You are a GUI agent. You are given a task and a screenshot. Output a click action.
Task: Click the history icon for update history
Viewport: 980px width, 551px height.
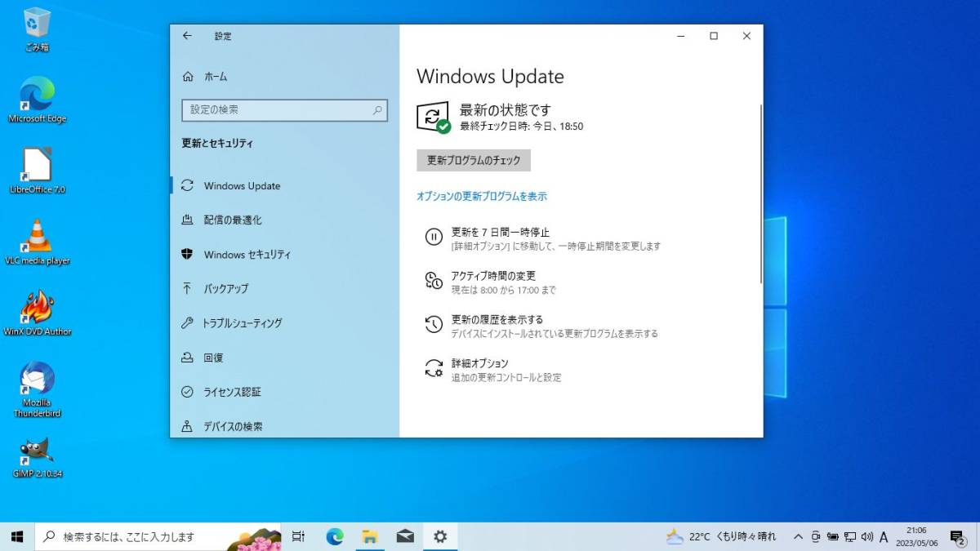[434, 324]
